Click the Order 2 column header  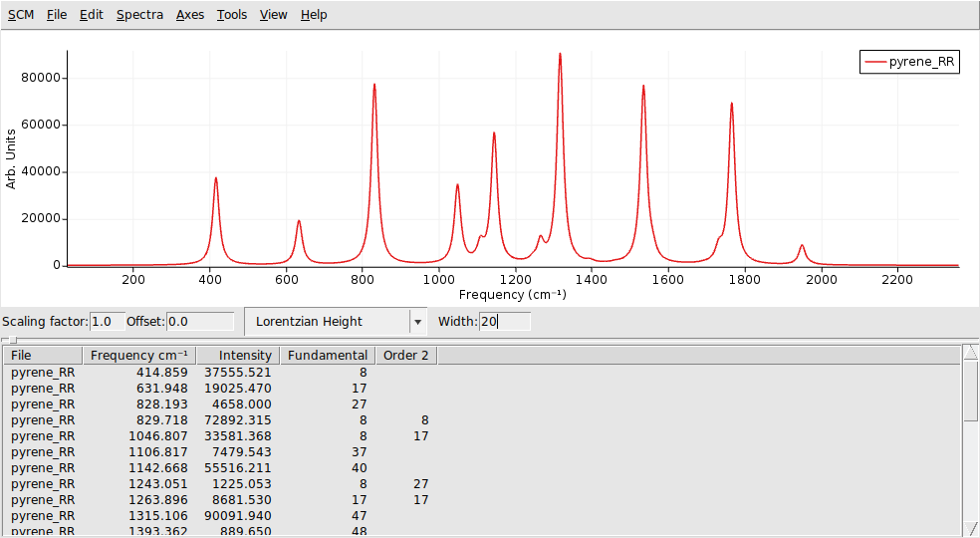click(406, 356)
